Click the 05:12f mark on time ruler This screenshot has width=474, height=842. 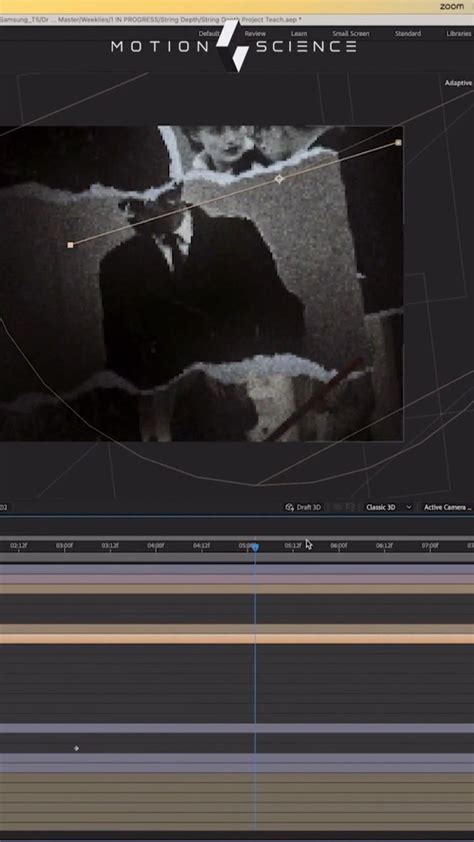pyautogui.click(x=293, y=546)
